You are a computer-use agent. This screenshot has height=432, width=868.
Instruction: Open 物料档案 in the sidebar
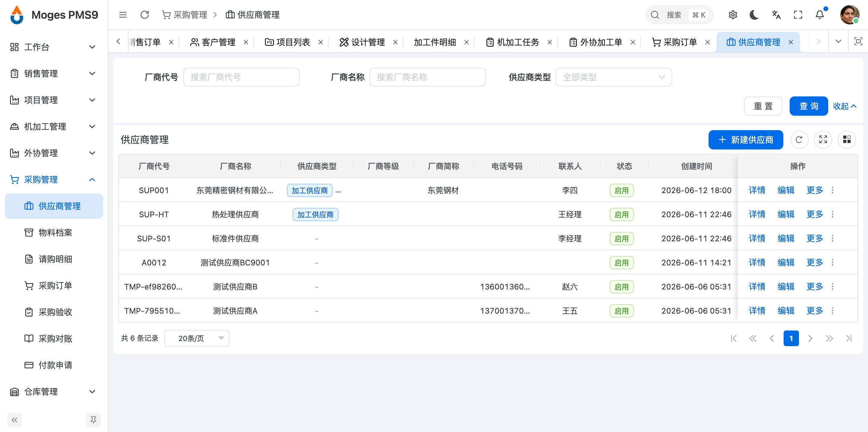tap(54, 232)
